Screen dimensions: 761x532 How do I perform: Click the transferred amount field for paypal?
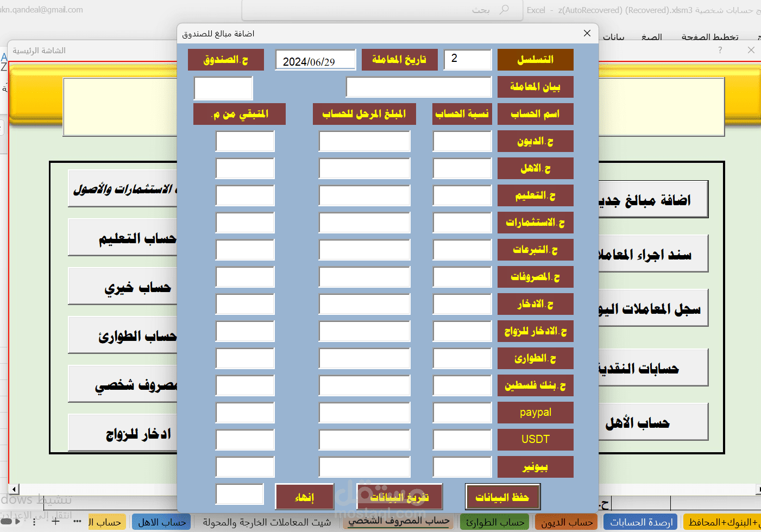coord(364,413)
